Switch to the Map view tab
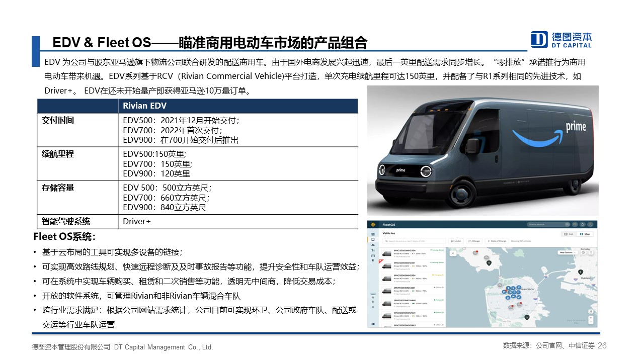Screen dimensions: 644x362 [585, 234]
